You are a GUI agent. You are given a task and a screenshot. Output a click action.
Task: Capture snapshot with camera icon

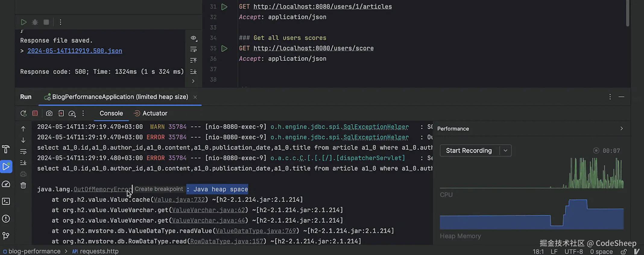(x=49, y=113)
